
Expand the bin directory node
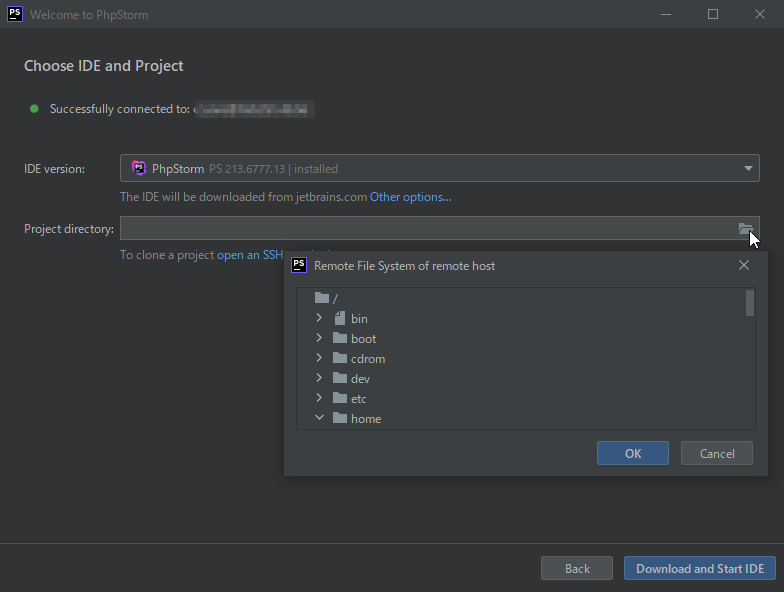click(x=319, y=318)
